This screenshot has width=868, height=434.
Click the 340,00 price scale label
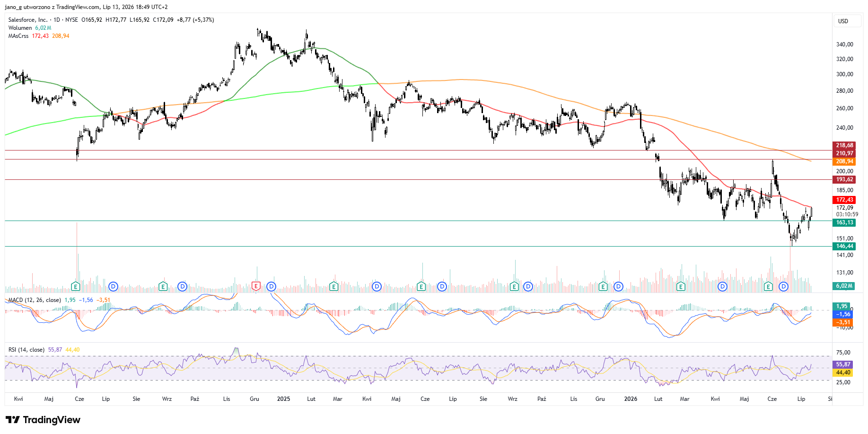coord(844,44)
